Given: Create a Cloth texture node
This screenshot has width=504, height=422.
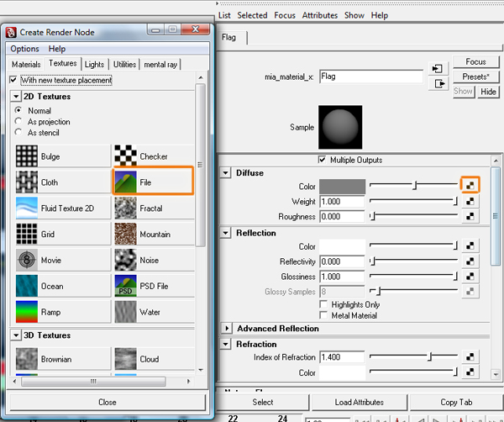Looking at the screenshot, I should click(63, 182).
